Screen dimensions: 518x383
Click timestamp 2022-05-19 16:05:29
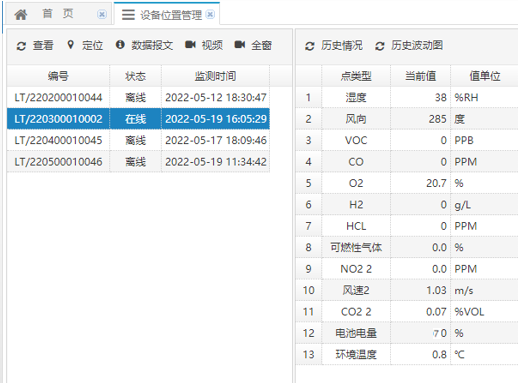click(216, 119)
